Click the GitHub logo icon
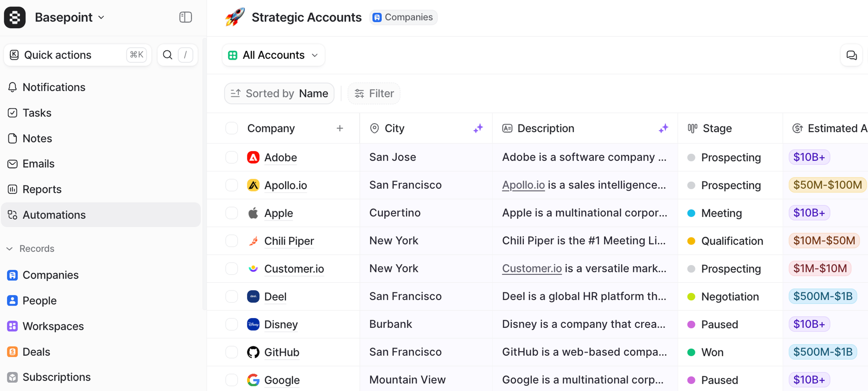The height and width of the screenshot is (391, 868). coord(253,352)
